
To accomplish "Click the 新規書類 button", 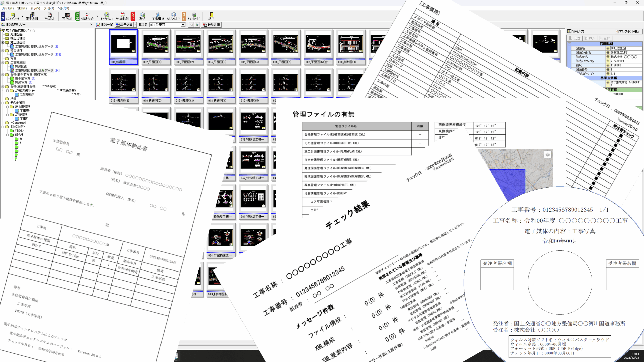I will [x=212, y=25].
